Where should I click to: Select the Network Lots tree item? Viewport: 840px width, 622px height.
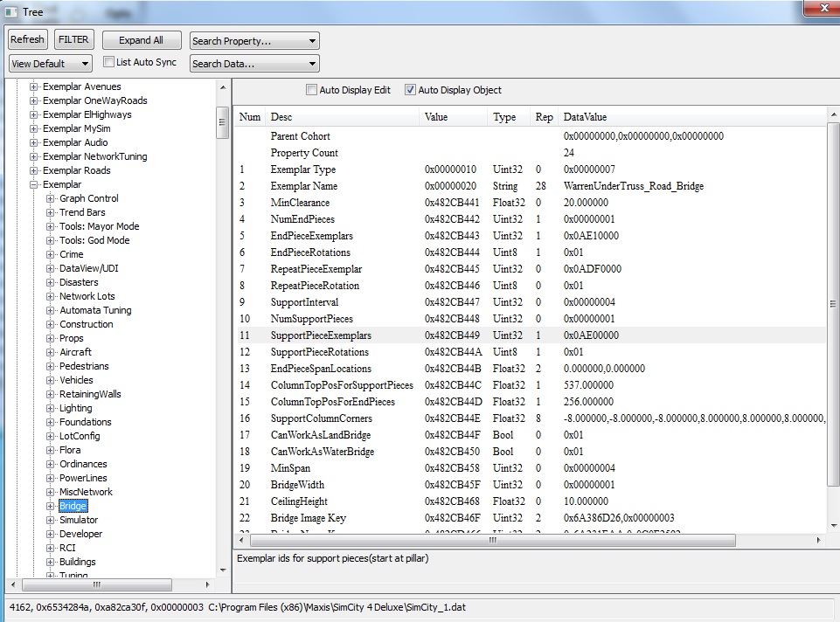pyautogui.click(x=87, y=296)
